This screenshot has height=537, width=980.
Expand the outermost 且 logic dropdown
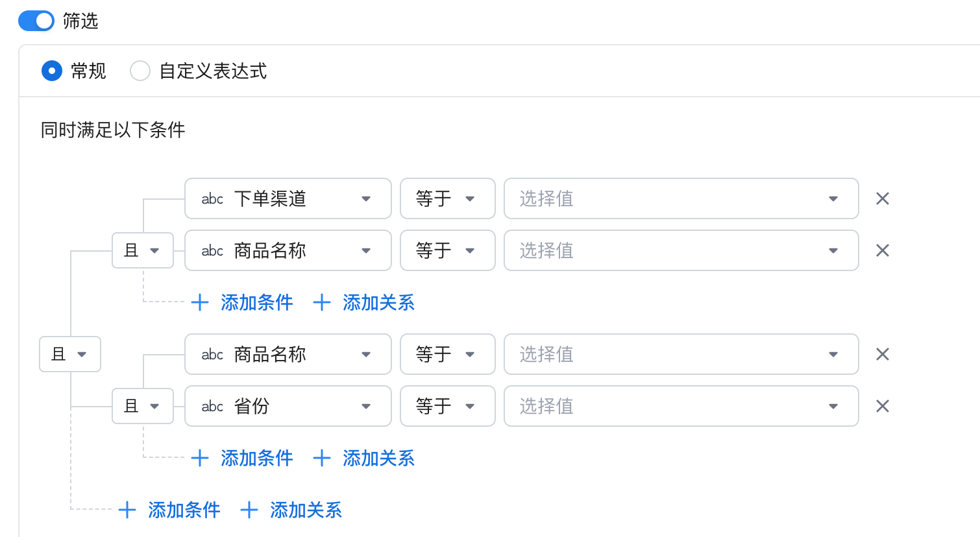(70, 354)
